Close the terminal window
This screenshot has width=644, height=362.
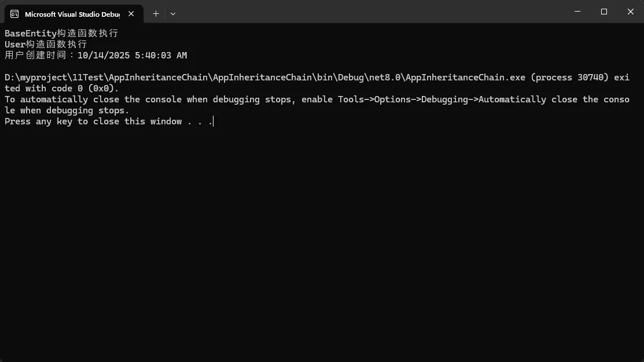click(630, 12)
